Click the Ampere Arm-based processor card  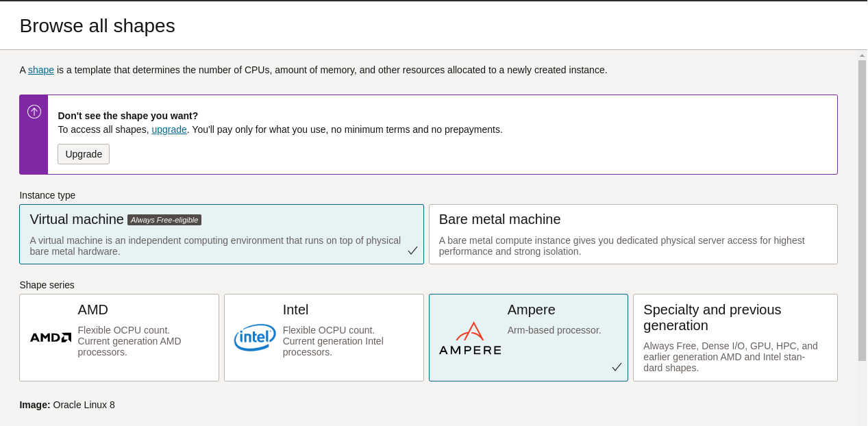tap(528, 337)
